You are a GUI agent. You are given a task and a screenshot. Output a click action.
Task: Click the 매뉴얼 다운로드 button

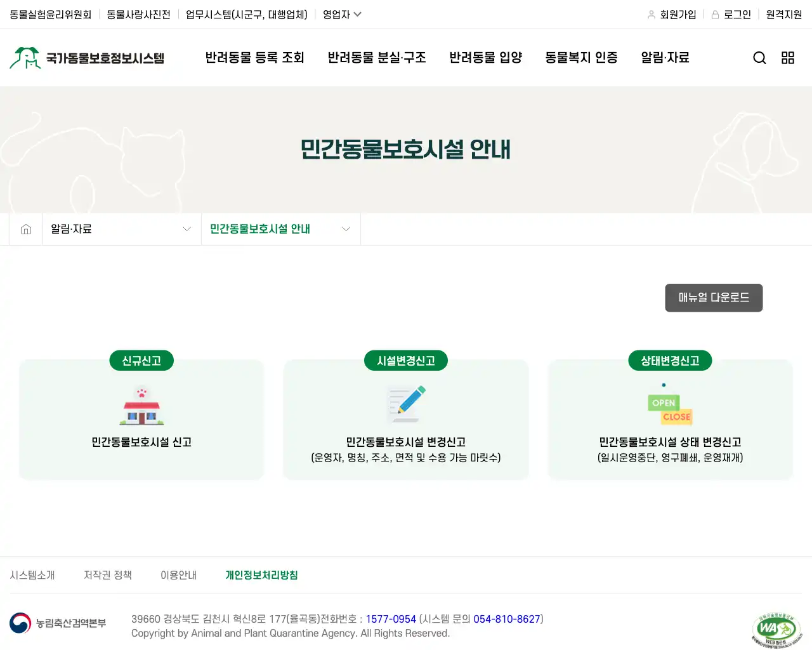coord(714,298)
